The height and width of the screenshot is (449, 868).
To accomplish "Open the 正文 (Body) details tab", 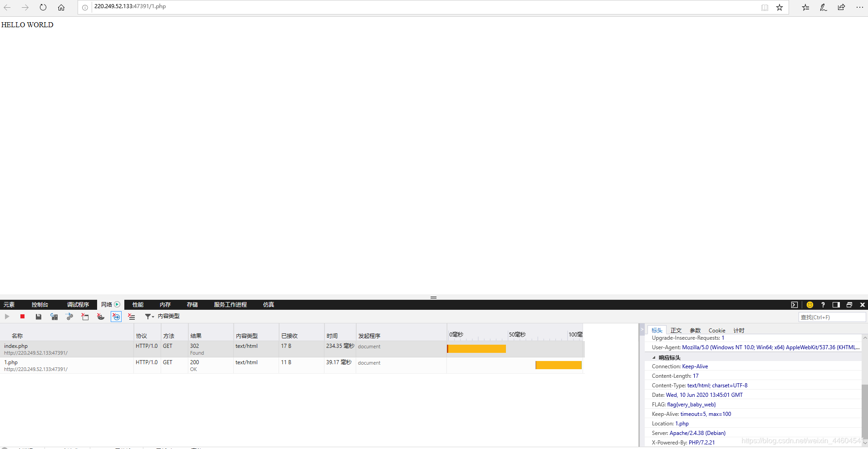I will 676,330.
